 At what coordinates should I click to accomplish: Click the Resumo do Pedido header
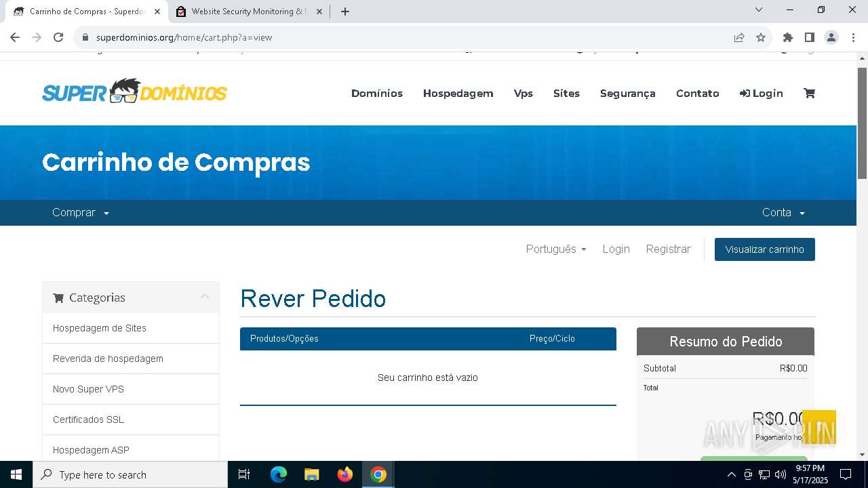pyautogui.click(x=726, y=342)
